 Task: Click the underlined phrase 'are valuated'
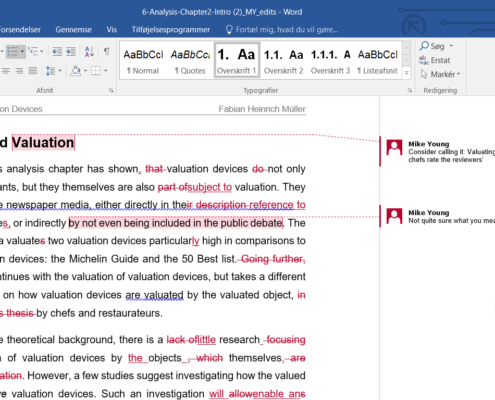point(154,295)
